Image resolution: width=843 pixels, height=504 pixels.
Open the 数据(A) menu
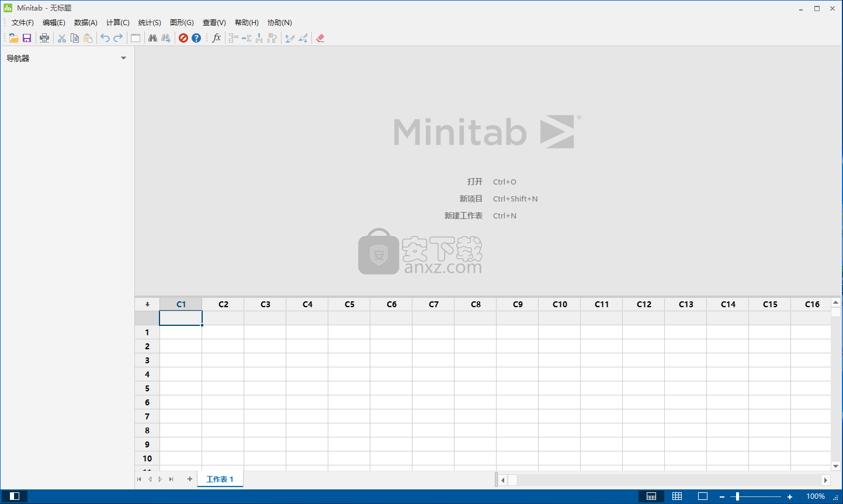coord(86,23)
